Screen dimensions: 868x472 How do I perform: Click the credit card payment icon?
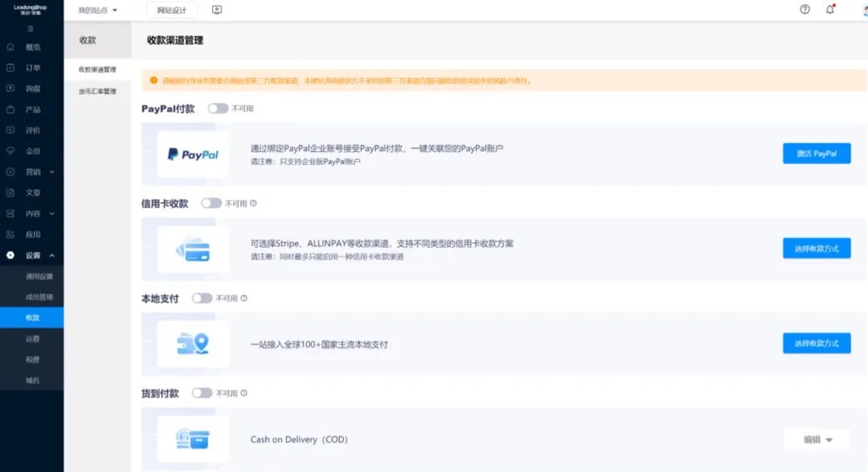(x=193, y=249)
